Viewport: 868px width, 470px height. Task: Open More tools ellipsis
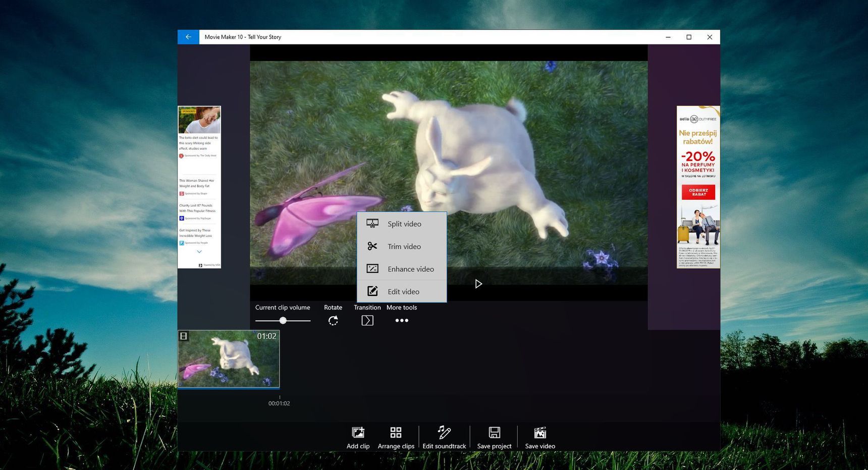(x=402, y=320)
